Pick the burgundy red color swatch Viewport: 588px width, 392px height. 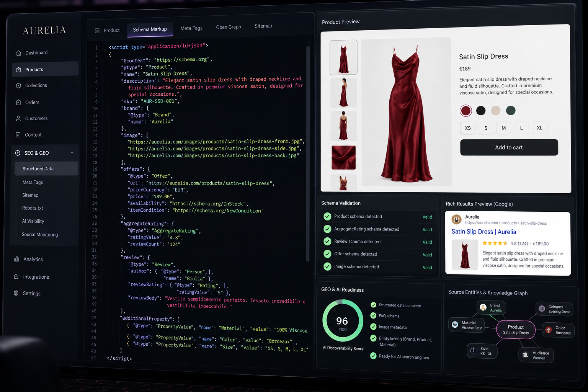465,111
